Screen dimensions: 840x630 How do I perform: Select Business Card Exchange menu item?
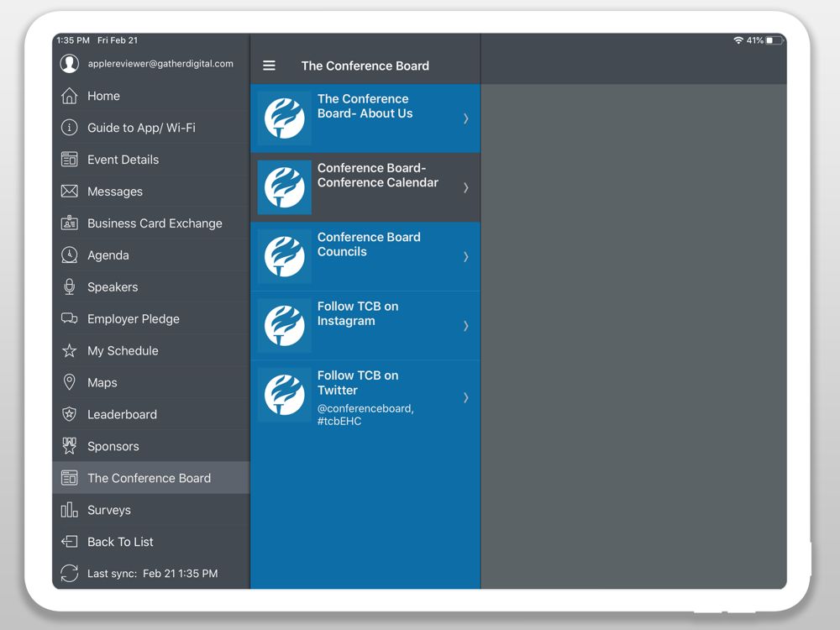[151, 223]
